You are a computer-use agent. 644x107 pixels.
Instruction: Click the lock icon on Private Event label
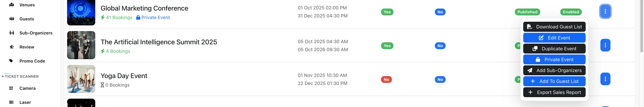point(138,17)
